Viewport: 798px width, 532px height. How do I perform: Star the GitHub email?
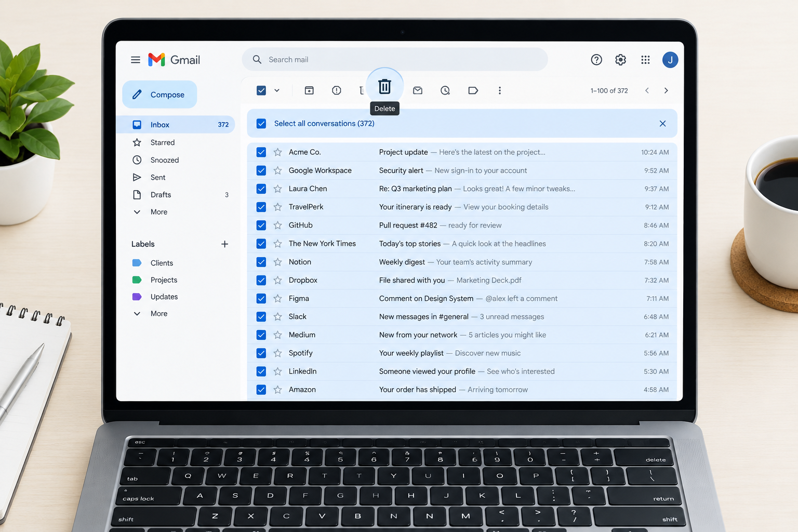pos(278,225)
